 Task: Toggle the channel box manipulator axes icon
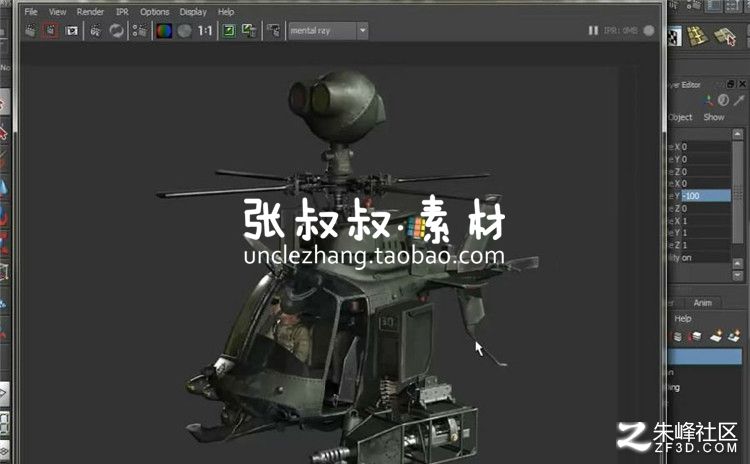click(x=707, y=100)
